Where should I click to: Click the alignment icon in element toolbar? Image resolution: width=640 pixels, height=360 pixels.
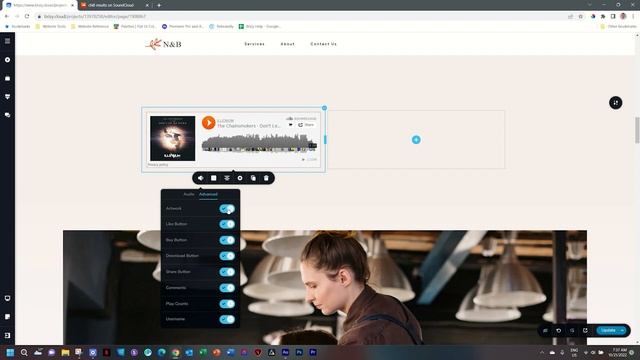pyautogui.click(x=227, y=178)
